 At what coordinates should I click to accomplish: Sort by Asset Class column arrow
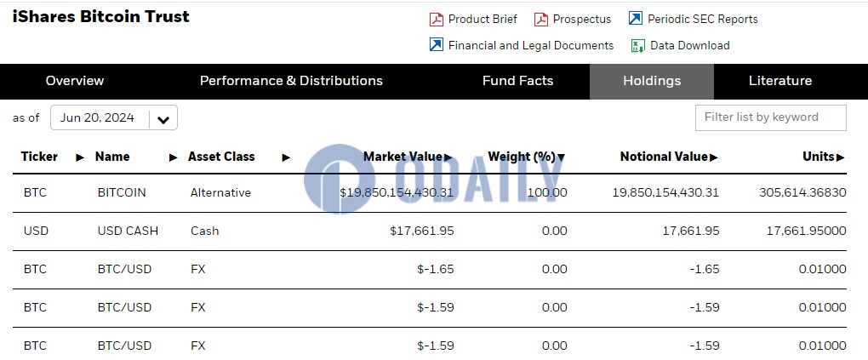pyautogui.click(x=286, y=157)
